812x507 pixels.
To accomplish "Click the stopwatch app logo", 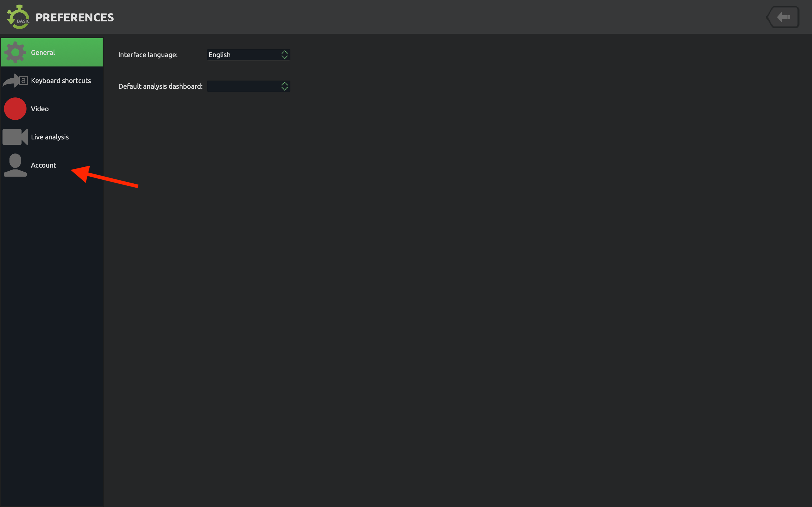I will (19, 17).
